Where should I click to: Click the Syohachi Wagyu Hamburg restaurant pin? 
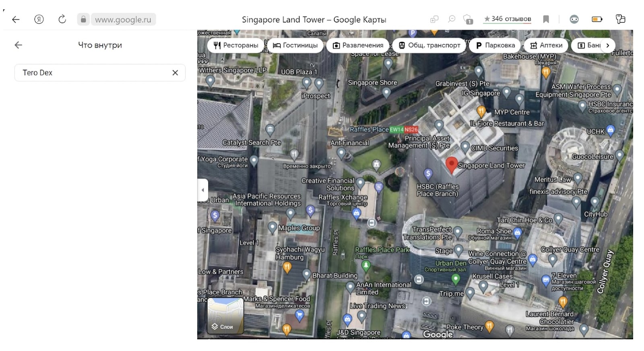287,267
